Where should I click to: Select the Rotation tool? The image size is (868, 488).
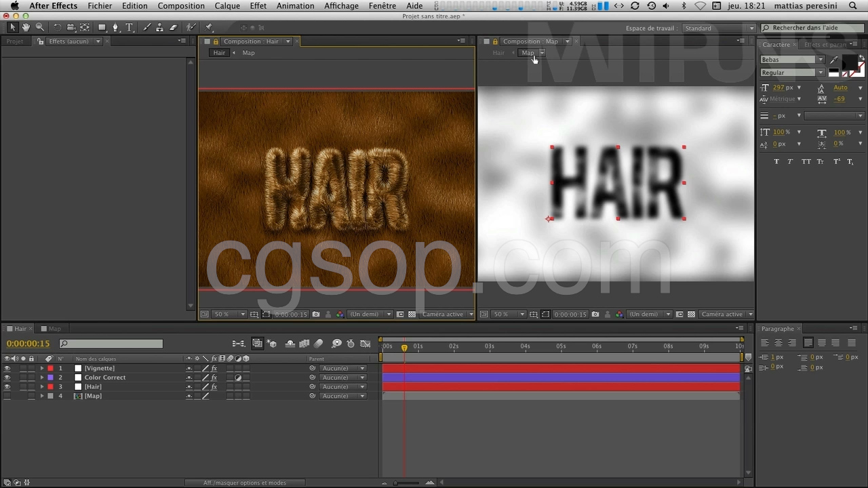[x=57, y=28]
